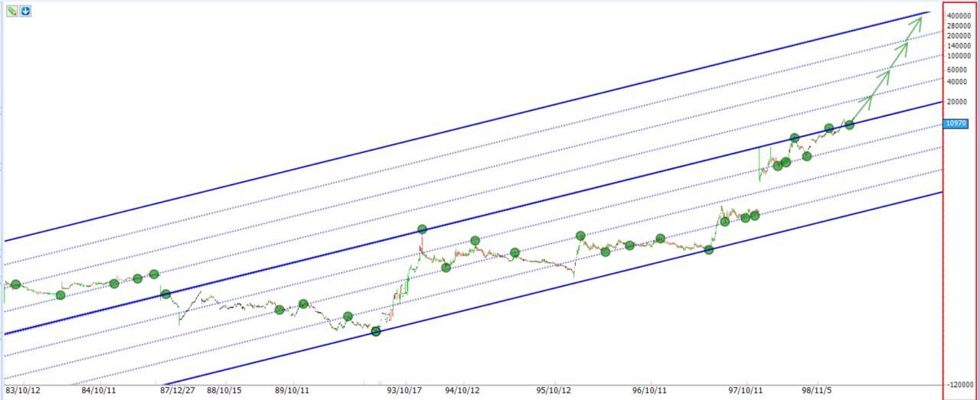This screenshot has width=980, height=400.
Task: Click the current price tag 10970
Action: click(956, 123)
